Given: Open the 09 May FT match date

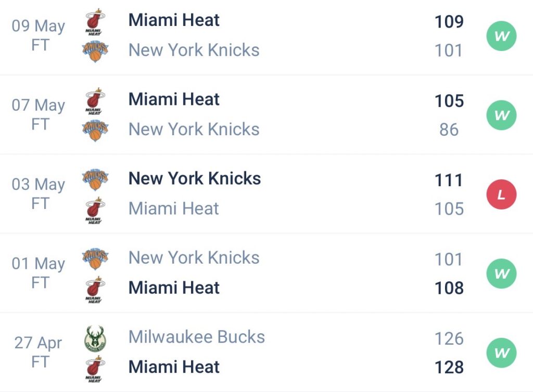Looking at the screenshot, I should point(39,35).
